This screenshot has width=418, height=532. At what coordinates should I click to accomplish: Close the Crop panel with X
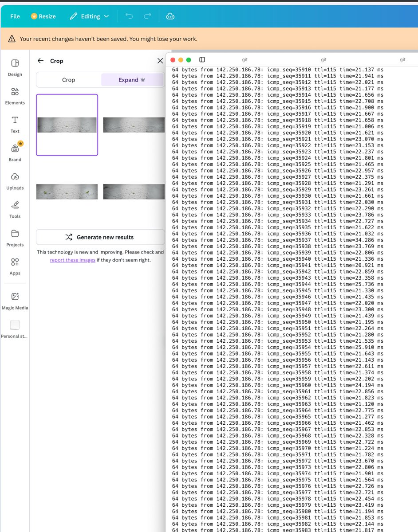(x=160, y=61)
